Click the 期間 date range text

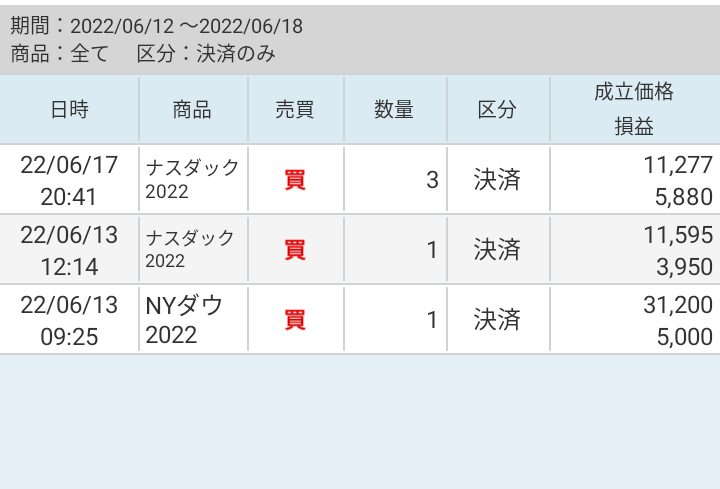(x=157, y=26)
